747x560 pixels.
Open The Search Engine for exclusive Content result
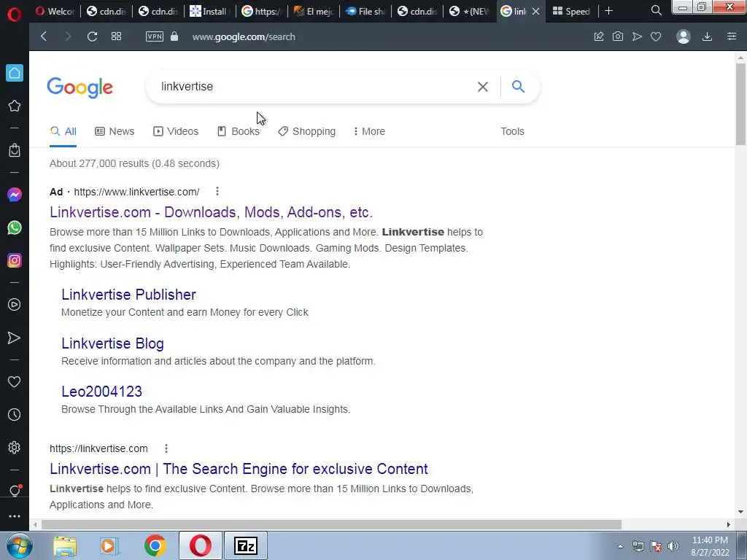click(x=239, y=469)
